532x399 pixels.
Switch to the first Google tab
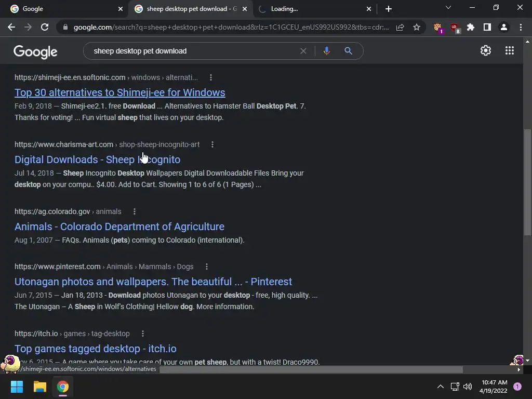64,9
